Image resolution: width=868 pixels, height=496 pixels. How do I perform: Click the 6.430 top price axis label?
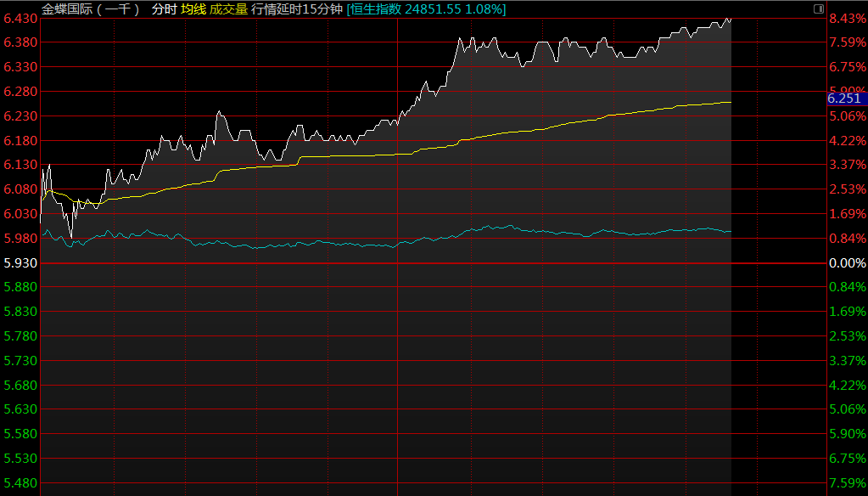coord(20,18)
